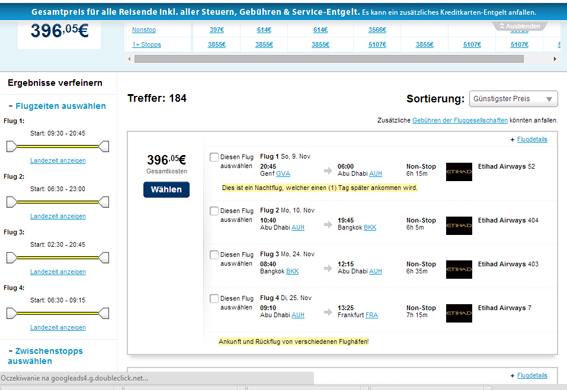The height and width of the screenshot is (390, 567).
Task: Click arrow icon in Flug 3 row
Action: (x=328, y=268)
